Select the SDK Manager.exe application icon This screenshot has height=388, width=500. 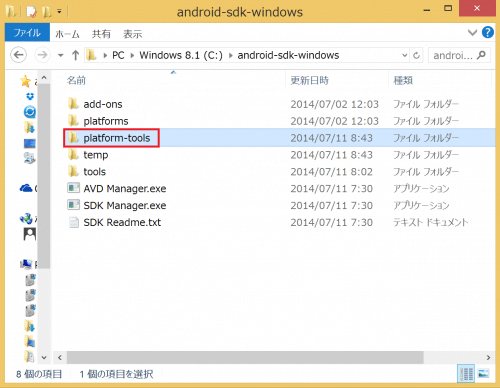click(73, 205)
